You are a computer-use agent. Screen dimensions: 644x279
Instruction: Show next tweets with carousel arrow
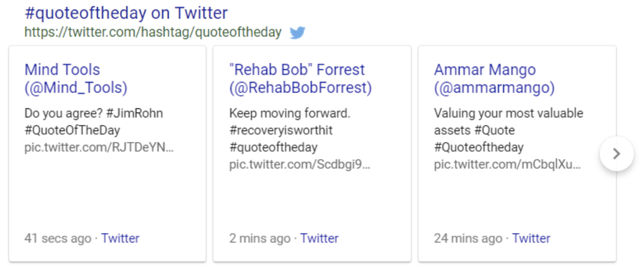tap(617, 154)
